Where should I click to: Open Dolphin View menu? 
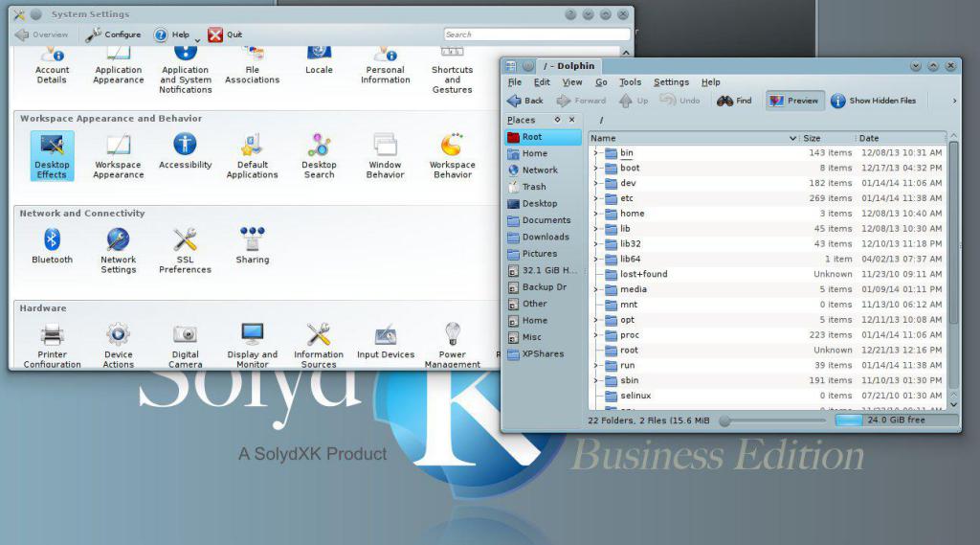572,82
